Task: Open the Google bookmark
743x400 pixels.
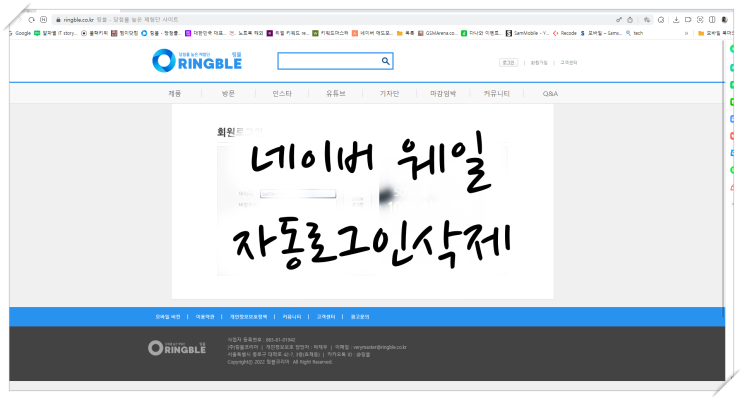Action: coord(20,33)
